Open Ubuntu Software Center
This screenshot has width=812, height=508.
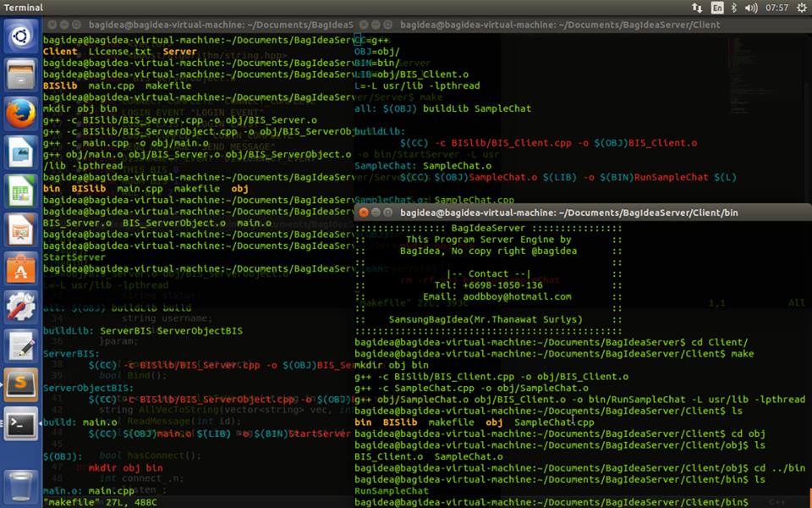(21, 269)
